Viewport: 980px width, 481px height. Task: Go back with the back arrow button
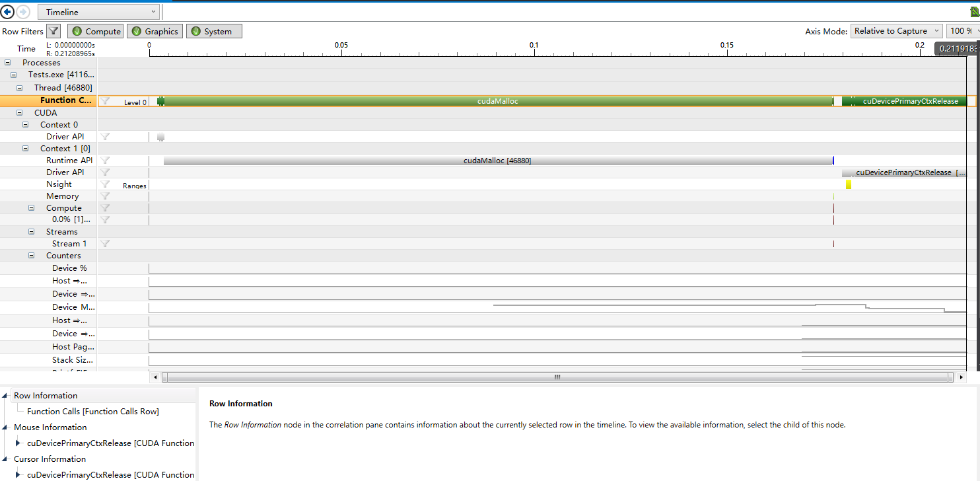pos(8,11)
